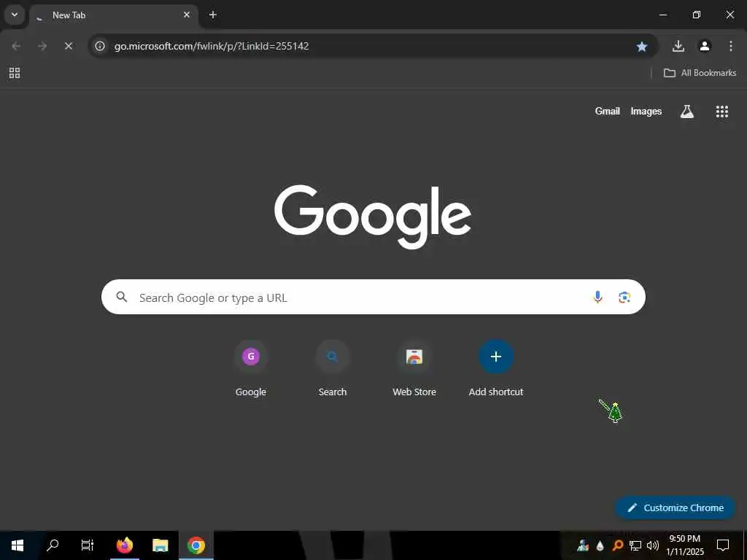Image resolution: width=747 pixels, height=560 pixels.
Task: Open File Explorer from the taskbar
Action: tap(160, 545)
